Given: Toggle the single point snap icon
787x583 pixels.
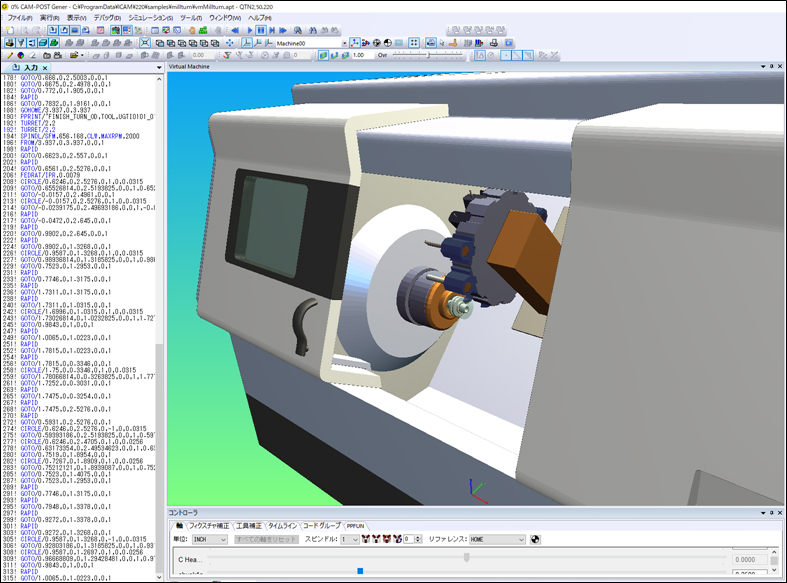Looking at the screenshot, I should click(506, 56).
